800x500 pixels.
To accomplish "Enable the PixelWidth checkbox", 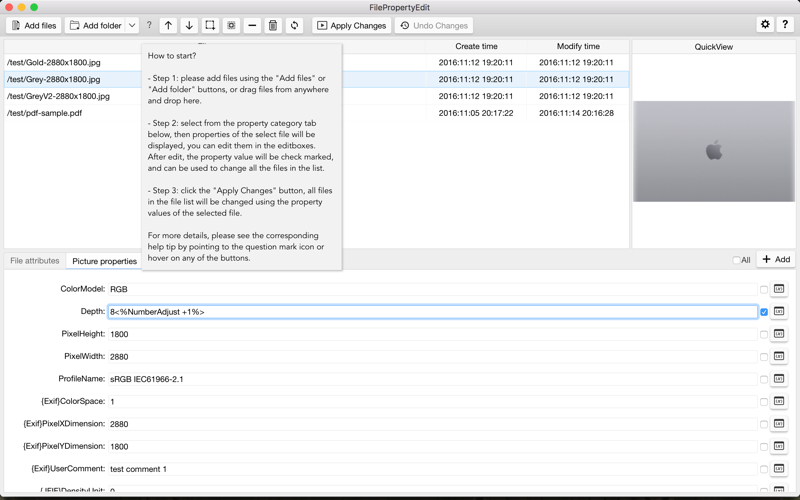I will [x=764, y=357].
